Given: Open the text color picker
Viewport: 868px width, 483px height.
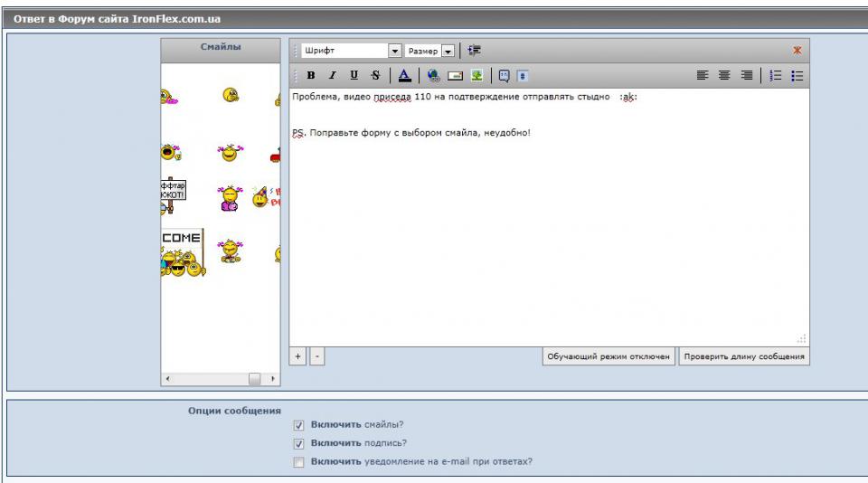Looking at the screenshot, I should pyautogui.click(x=404, y=76).
